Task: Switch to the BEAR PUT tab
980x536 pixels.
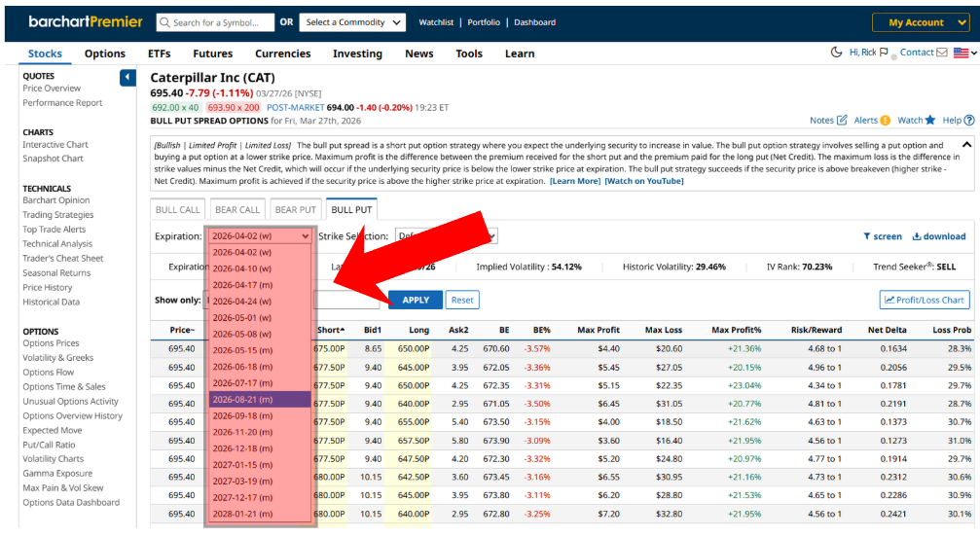Action: click(295, 209)
